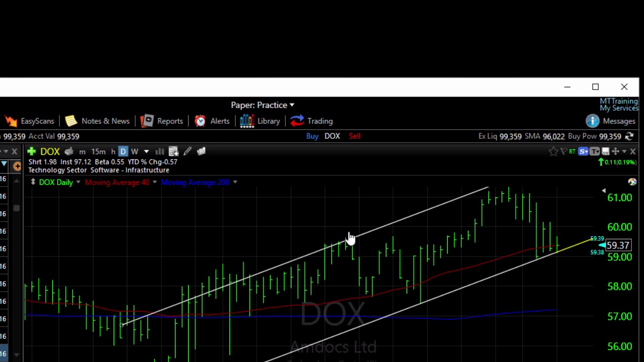Click the Sell button
Image resolution: width=644 pixels, height=362 pixels.
355,136
